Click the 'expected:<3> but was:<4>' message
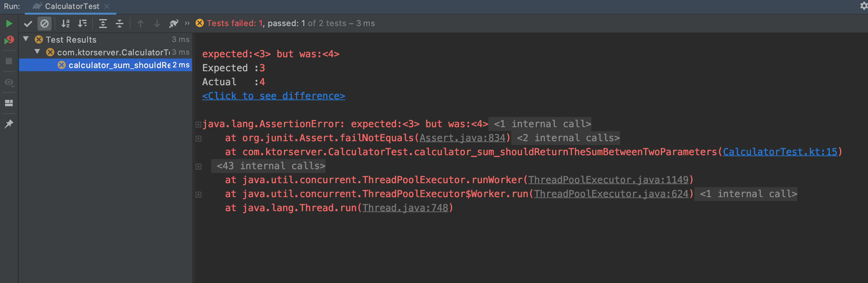The width and height of the screenshot is (868, 283). pyautogui.click(x=271, y=54)
